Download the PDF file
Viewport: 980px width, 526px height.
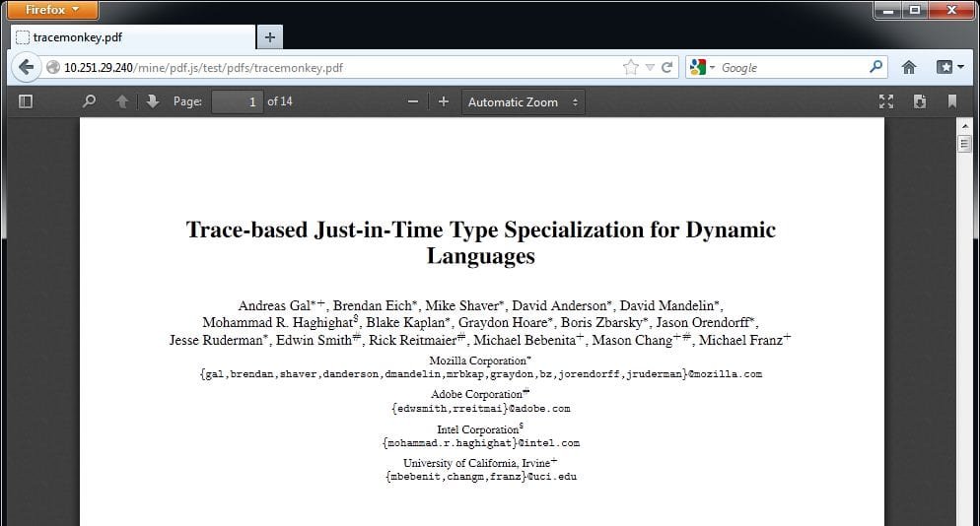919,101
